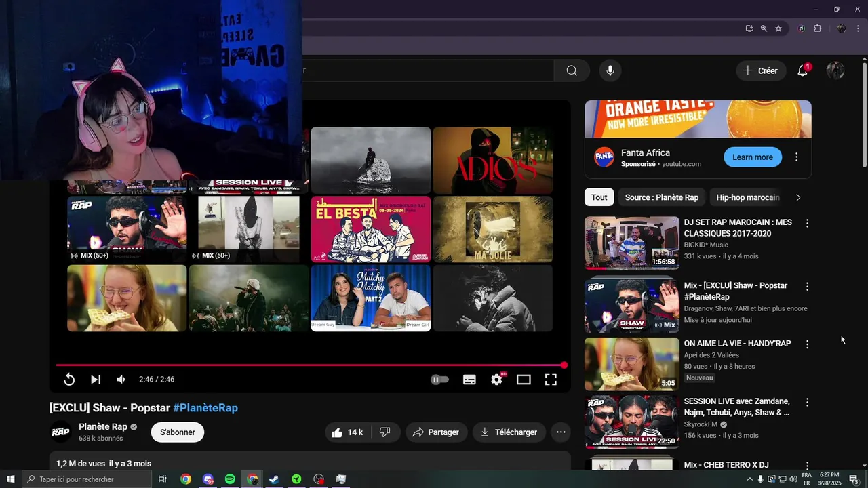
Task: Open the Planète Rap channel avatar
Action: point(60,432)
